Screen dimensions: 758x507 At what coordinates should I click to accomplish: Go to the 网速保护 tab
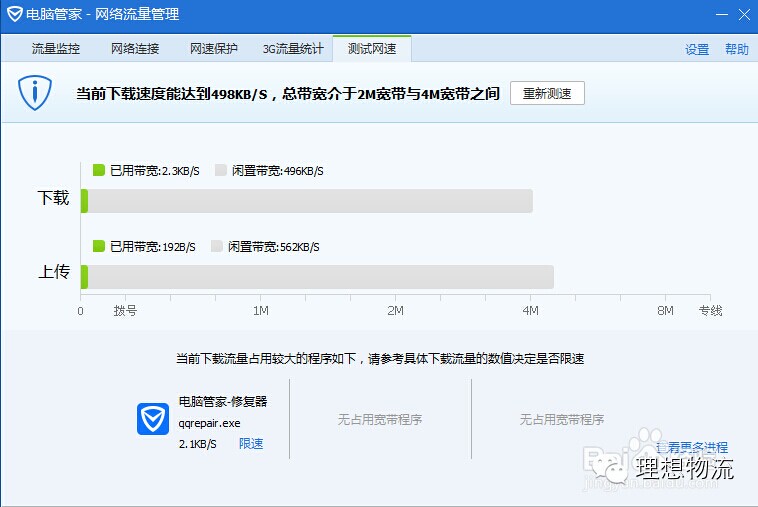click(214, 49)
